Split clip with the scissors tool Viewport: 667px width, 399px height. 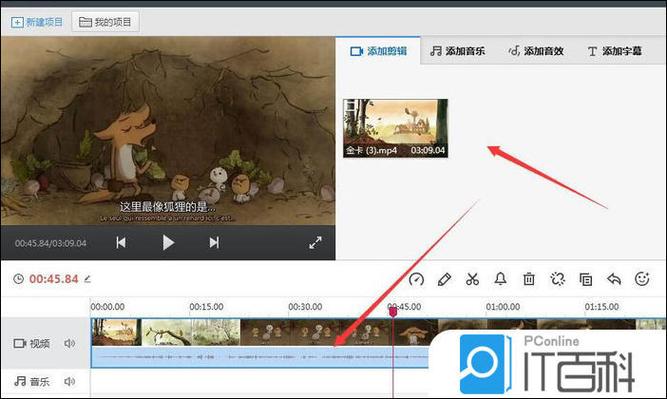[x=472, y=279]
